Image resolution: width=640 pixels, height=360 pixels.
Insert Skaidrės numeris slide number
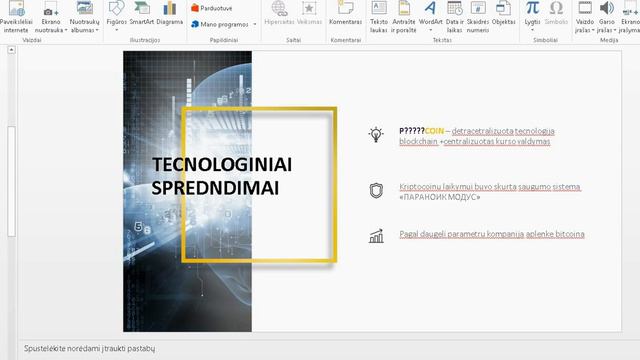click(x=478, y=17)
